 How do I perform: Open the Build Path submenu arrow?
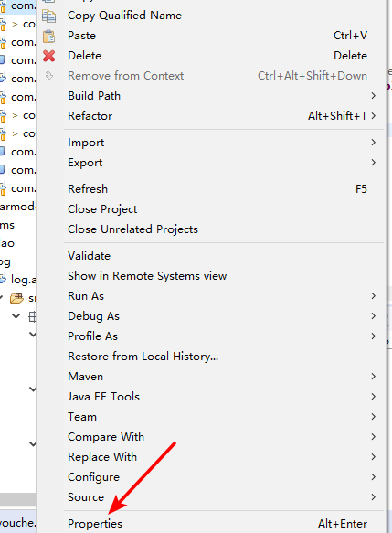click(x=374, y=96)
